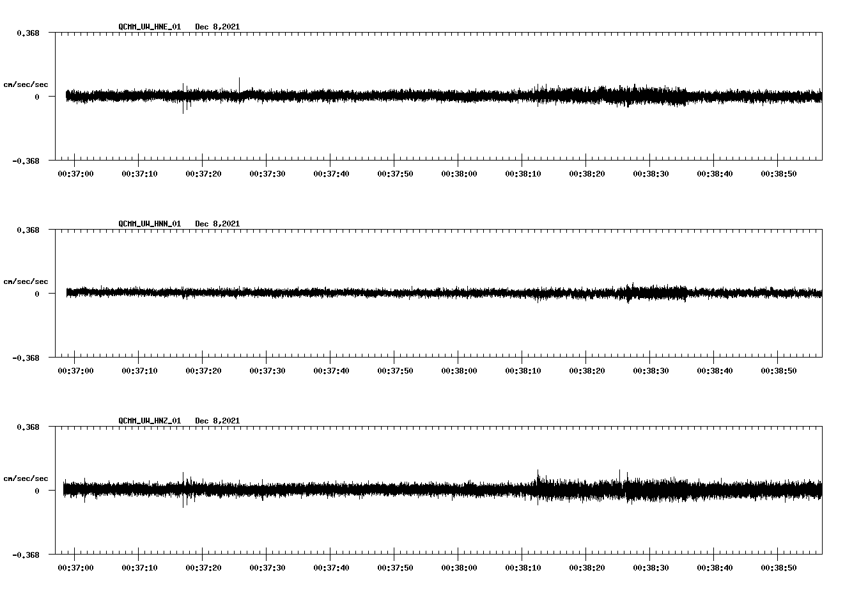
Task: Click the QCMM_UW_HNE_01 channel title
Action: click(150, 27)
